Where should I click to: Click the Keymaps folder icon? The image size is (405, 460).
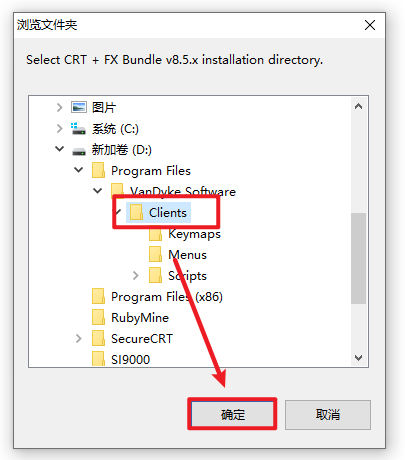155,234
